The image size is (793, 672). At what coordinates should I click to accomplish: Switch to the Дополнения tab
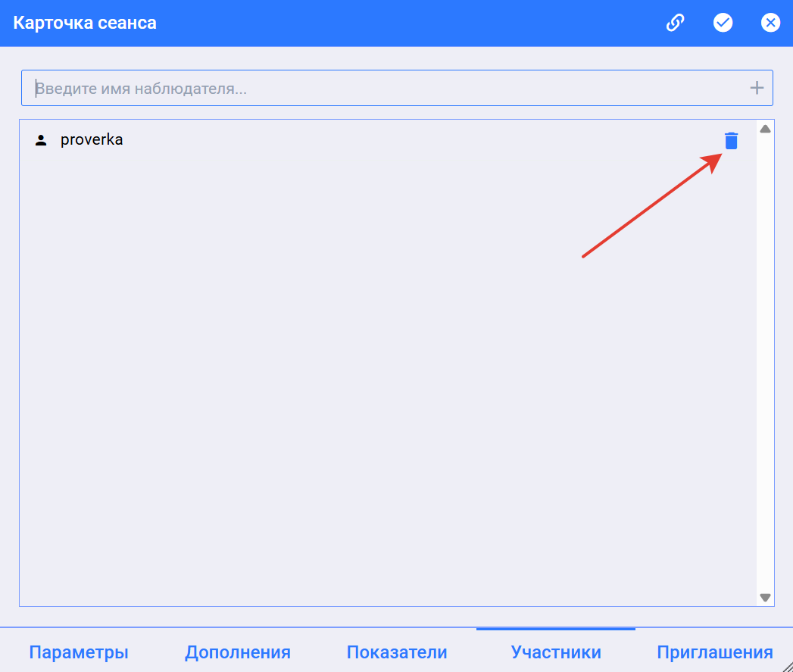tap(238, 652)
